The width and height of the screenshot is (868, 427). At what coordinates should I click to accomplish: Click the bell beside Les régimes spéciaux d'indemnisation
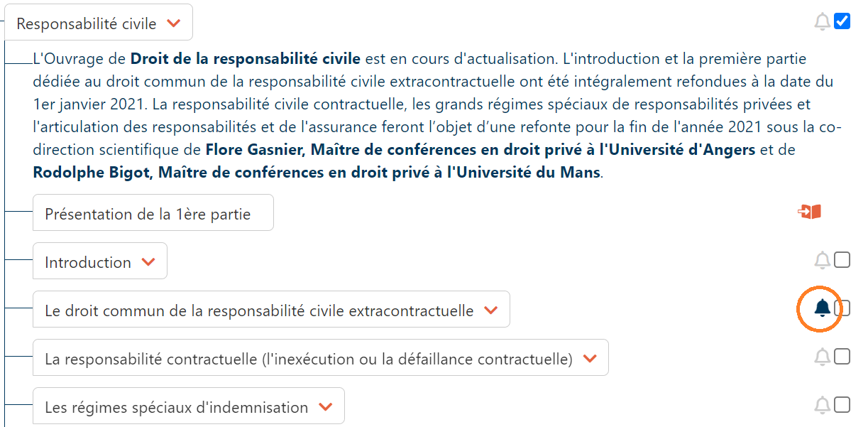822,405
